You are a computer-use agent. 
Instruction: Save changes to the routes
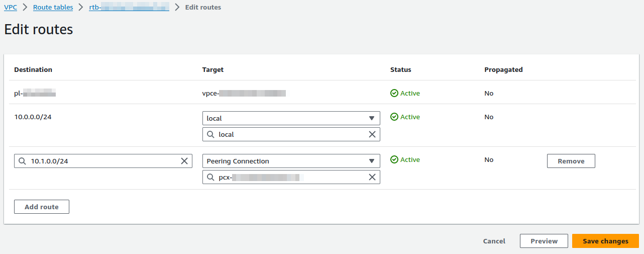pos(605,241)
